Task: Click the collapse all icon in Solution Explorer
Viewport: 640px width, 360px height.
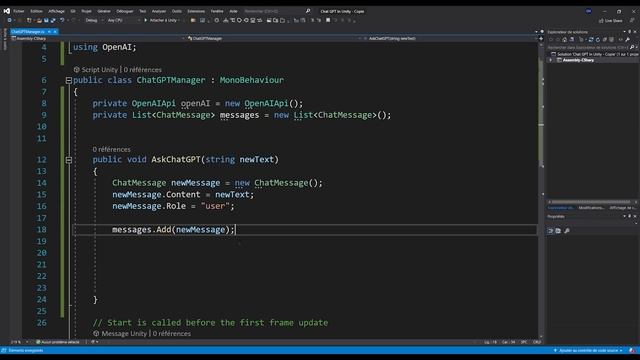Action: click(x=604, y=40)
